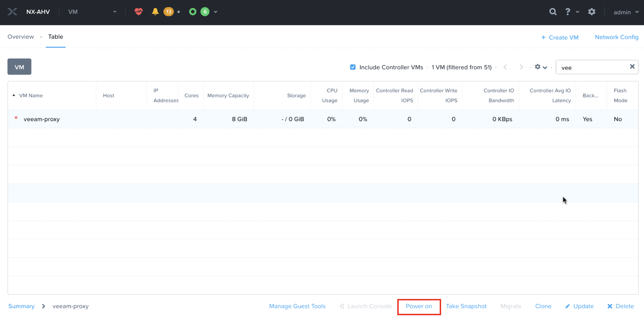Toggle Include Controller VMs checkbox

point(353,67)
